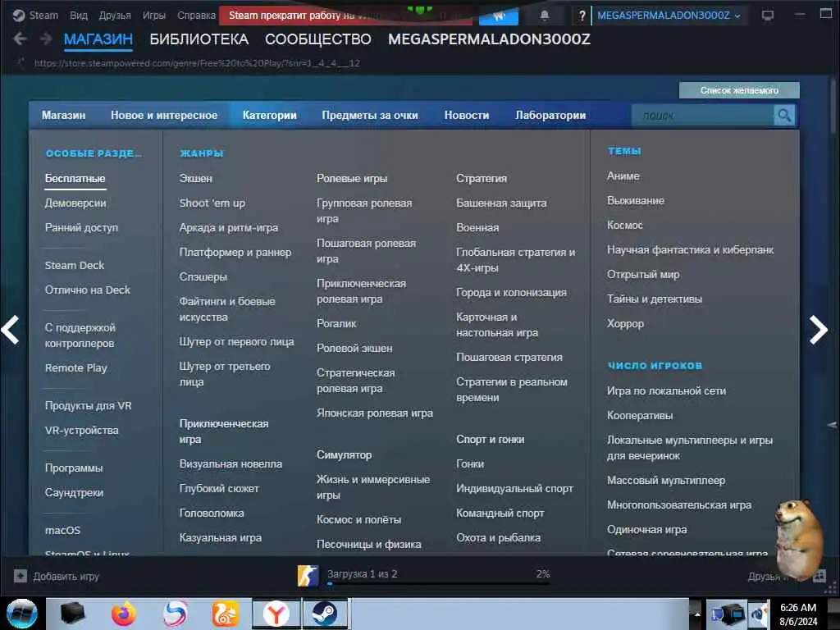Open the friends chat grid icon
840x630 pixels.
819,577
